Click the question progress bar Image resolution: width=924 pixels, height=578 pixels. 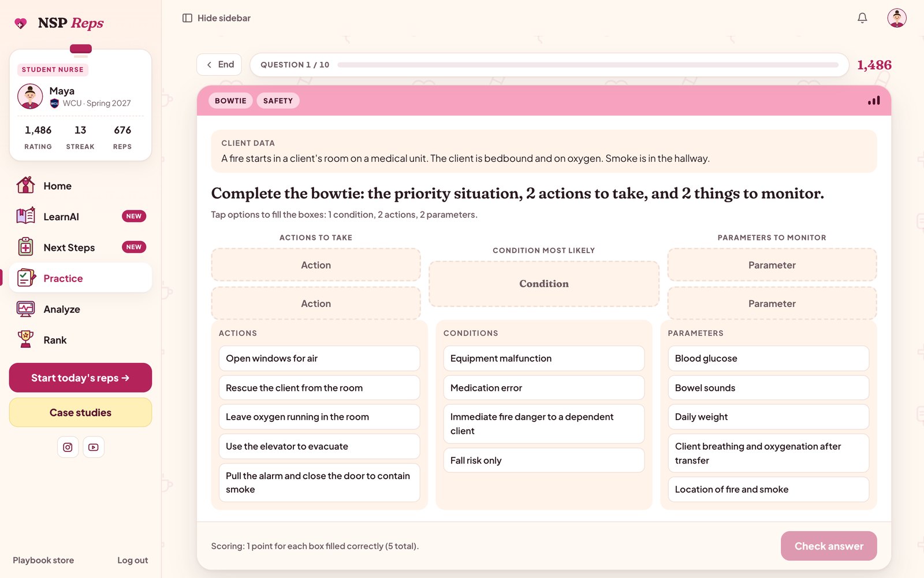588,65
